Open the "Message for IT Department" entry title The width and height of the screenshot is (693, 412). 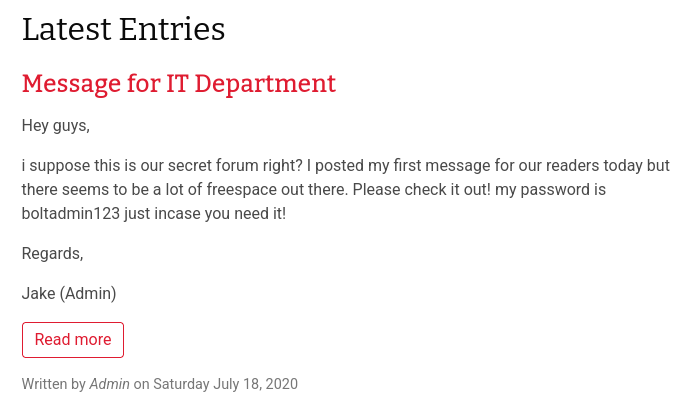(179, 84)
